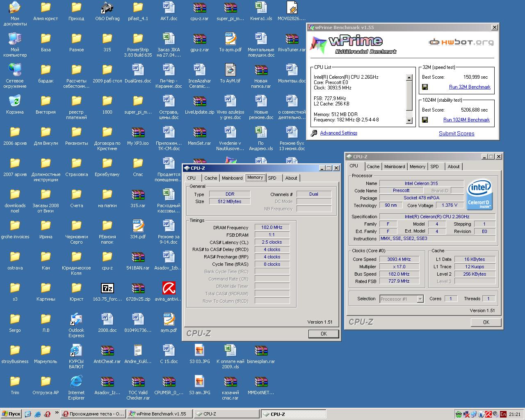Screen dimensions: 525x420
Task: Open About tab in right CPU-Z window
Action: [454, 167]
